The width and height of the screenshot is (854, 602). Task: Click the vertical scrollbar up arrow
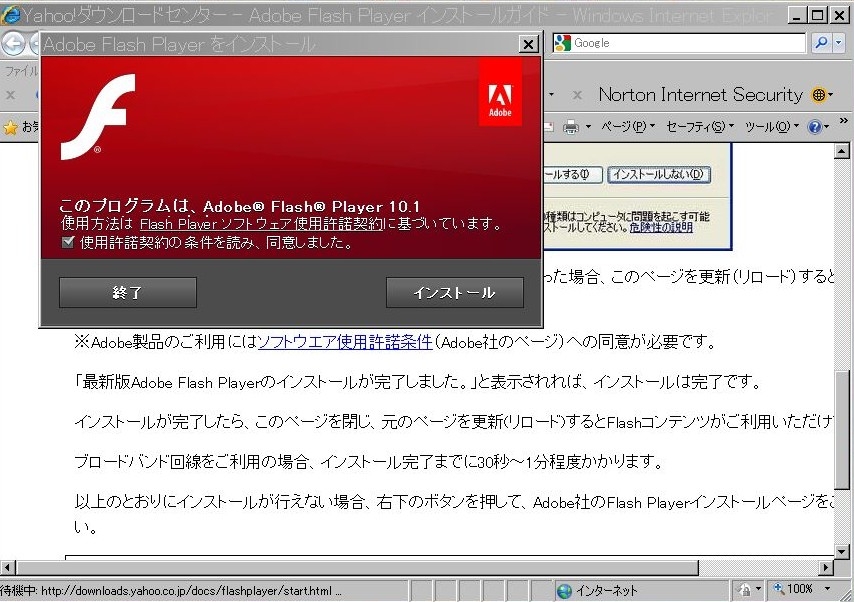(841, 151)
